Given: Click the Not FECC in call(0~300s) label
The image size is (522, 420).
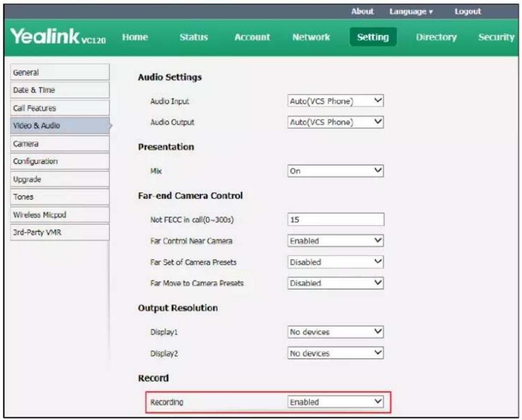Looking at the screenshot, I should click(x=192, y=220).
